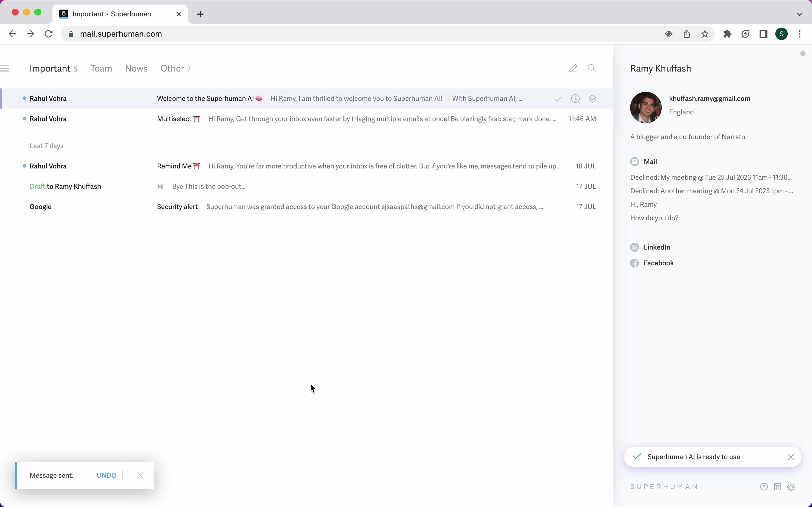Open sidebar navigation hamburger menu
The height and width of the screenshot is (507, 812).
click(x=5, y=68)
